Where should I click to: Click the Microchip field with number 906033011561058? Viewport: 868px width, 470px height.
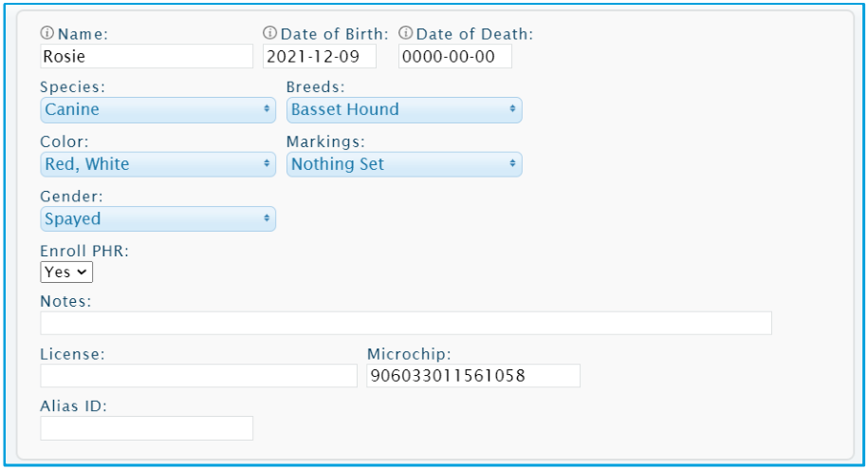point(473,376)
